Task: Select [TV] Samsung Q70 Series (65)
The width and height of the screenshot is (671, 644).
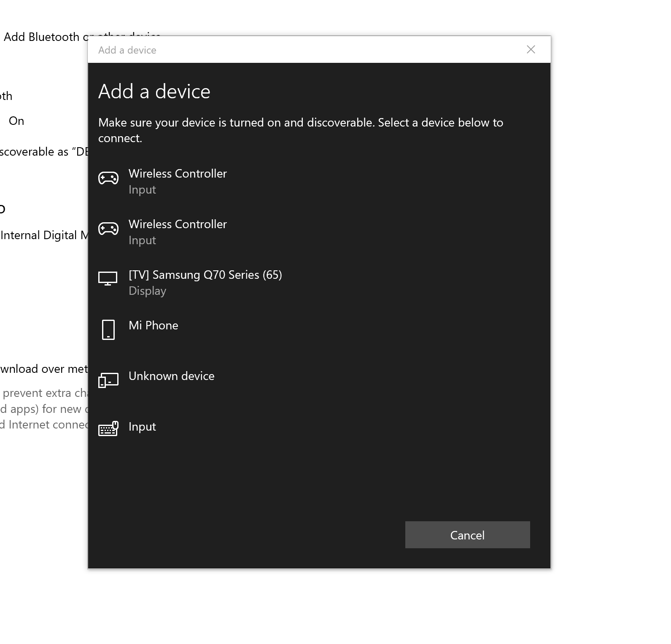Action: pos(319,283)
